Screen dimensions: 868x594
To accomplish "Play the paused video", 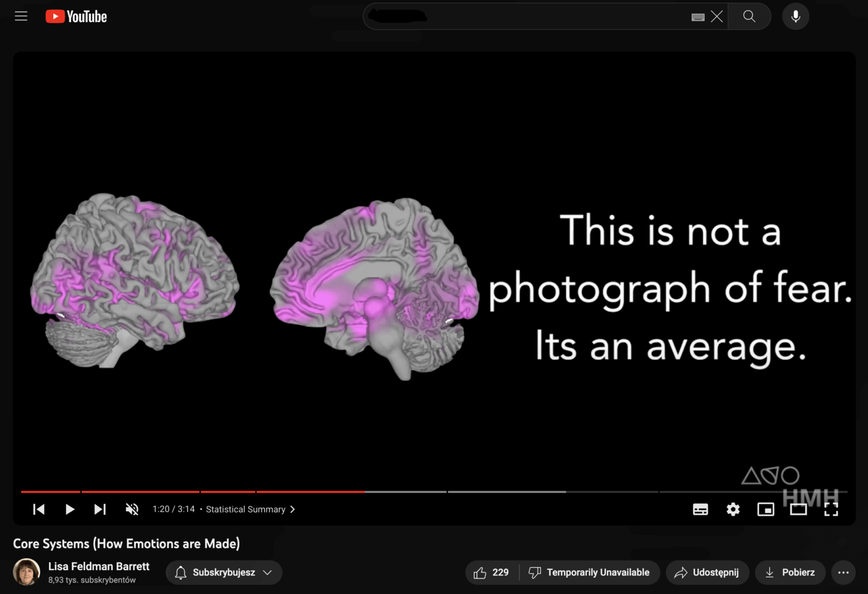I will 69,509.
